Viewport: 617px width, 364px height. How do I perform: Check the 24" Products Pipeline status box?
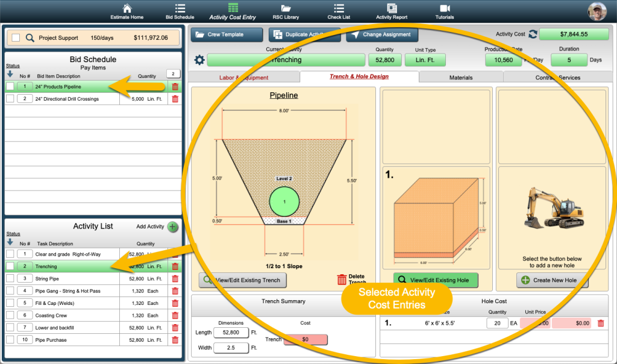[x=10, y=87]
